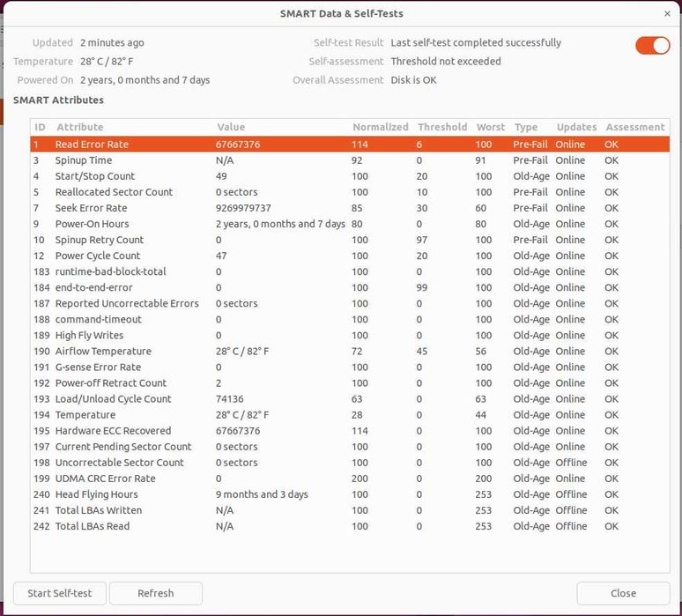Click '9 months and 3 days' value
This screenshot has width=682, height=616.
pos(262,494)
